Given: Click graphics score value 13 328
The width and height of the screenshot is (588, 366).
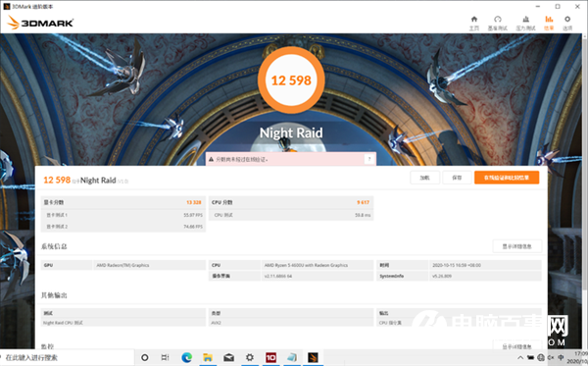Looking at the screenshot, I should point(194,202).
